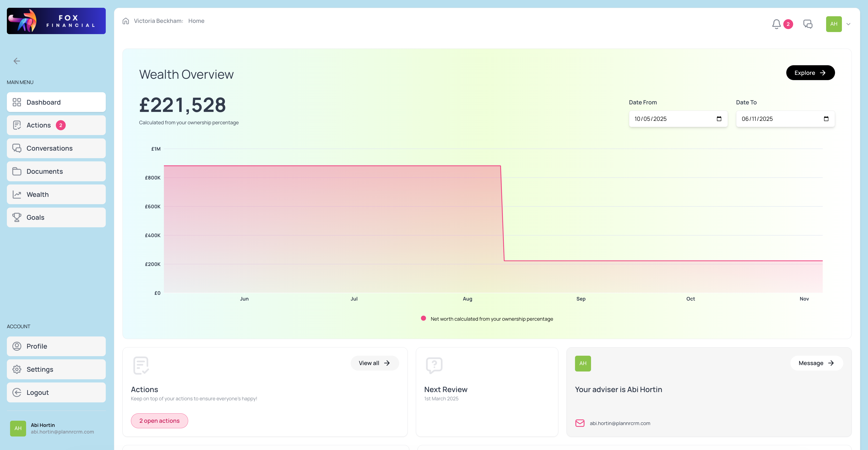The image size is (868, 450).
Task: Click View all actions button
Action: click(374, 363)
